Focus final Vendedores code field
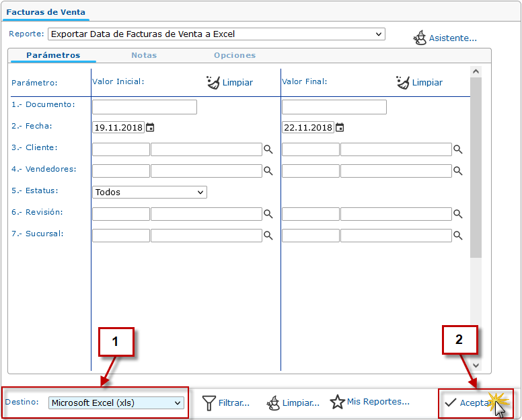 point(311,171)
